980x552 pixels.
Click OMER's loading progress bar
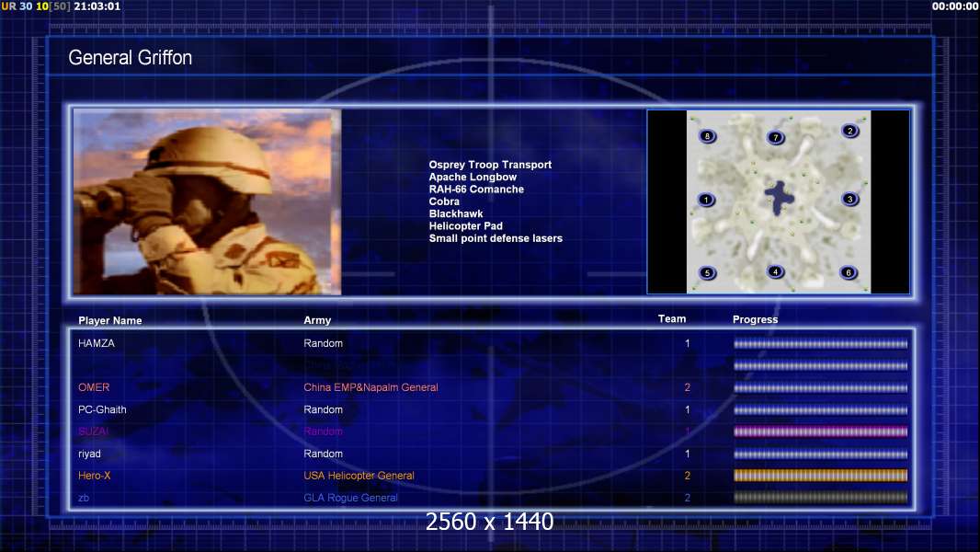821,388
